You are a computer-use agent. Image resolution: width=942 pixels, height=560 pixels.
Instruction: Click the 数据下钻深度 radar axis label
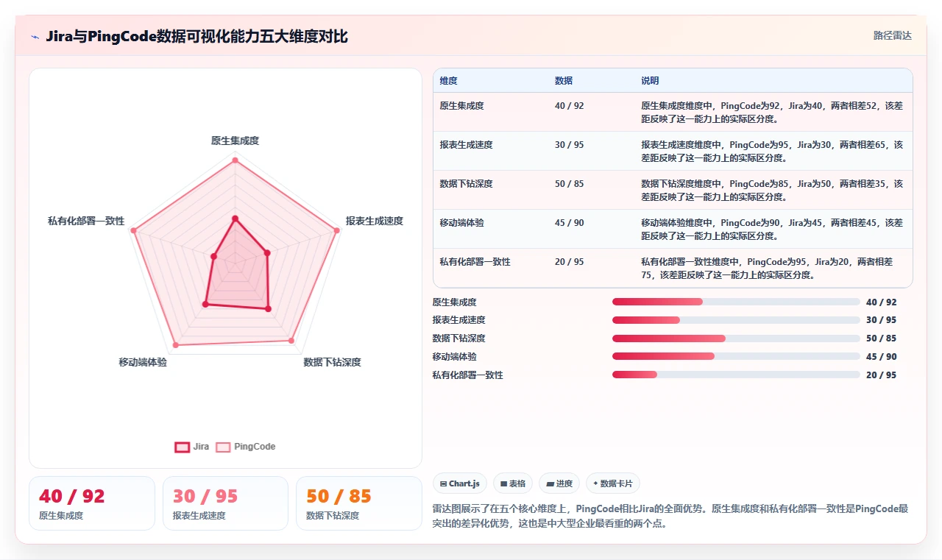pyautogui.click(x=332, y=362)
